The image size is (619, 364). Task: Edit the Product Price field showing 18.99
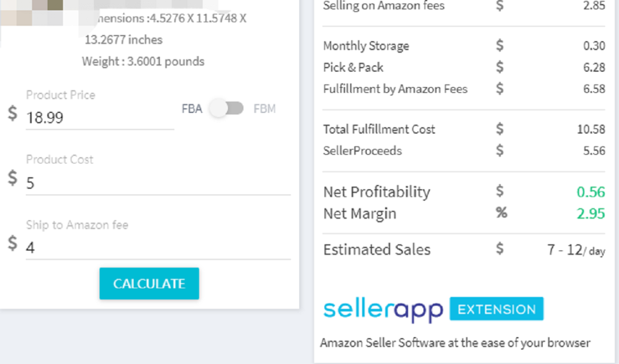click(100, 118)
